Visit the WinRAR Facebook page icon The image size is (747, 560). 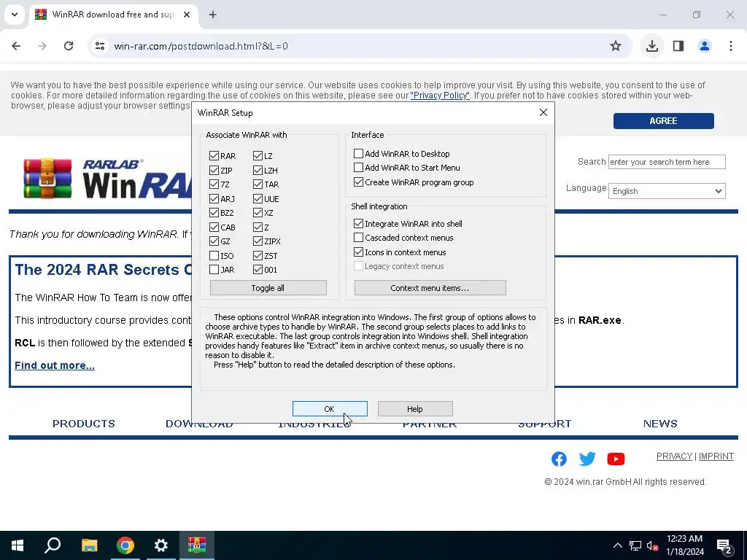[559, 459]
